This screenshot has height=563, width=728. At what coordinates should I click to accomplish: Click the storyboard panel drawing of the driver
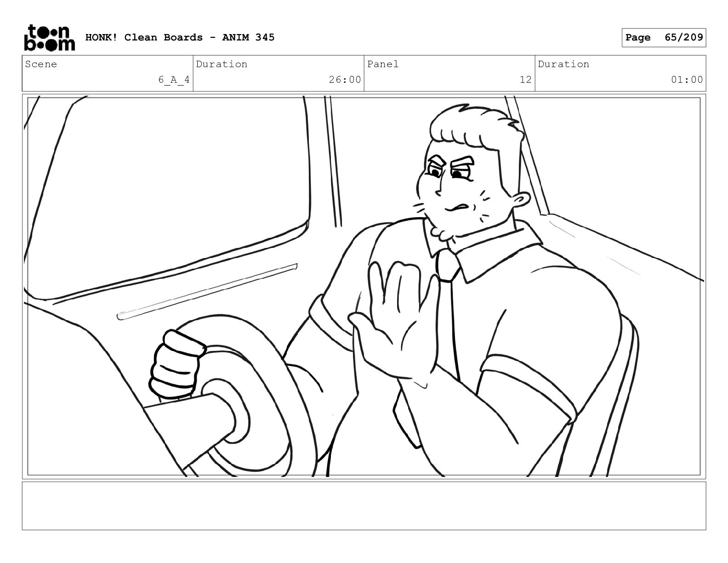tap(364, 286)
